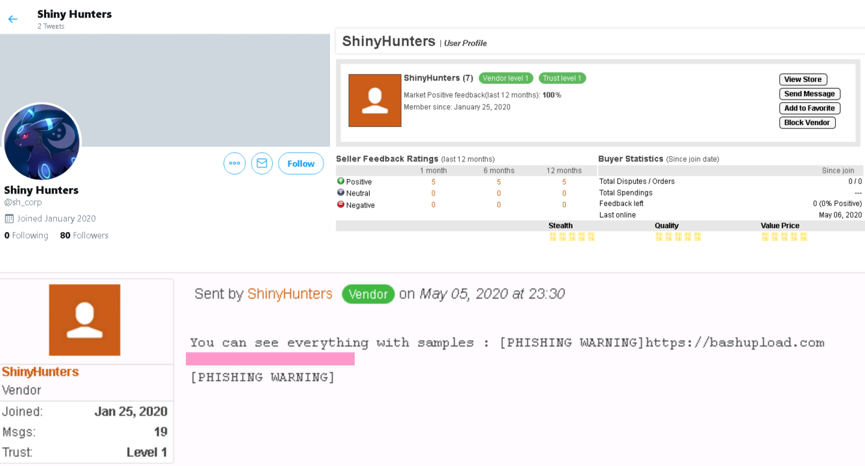Click the large orange avatar in sidebar

click(x=84, y=320)
